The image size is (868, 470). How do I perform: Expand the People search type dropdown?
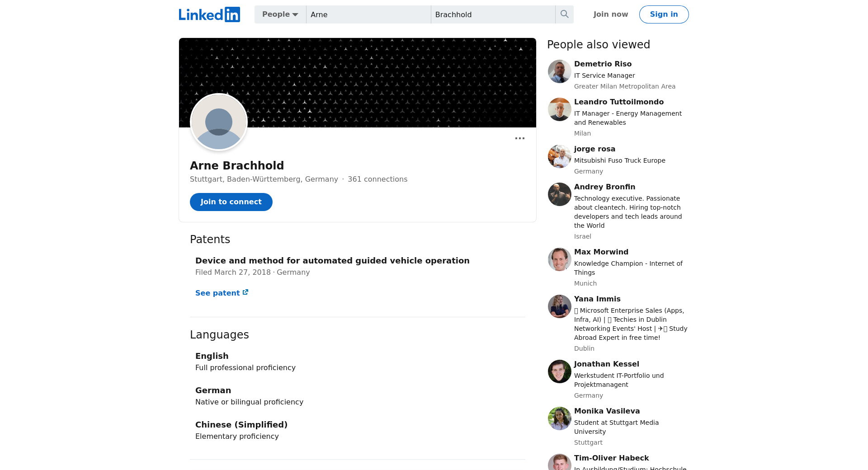(280, 14)
